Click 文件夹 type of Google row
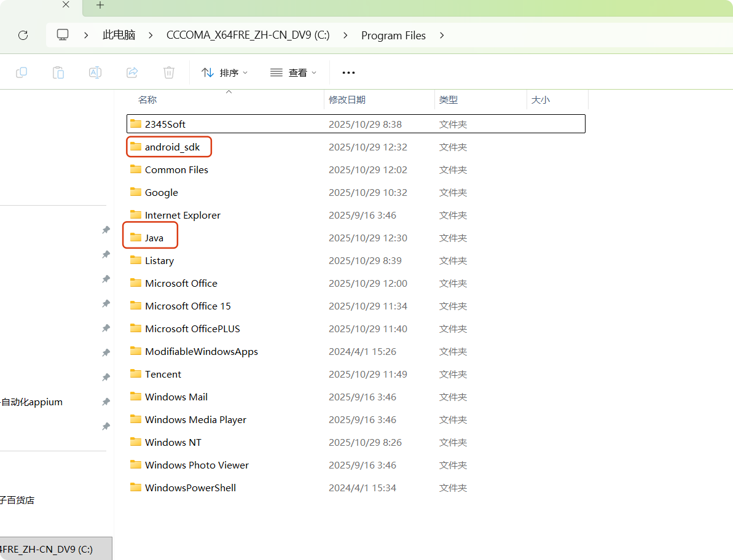733x560 pixels. (x=453, y=192)
